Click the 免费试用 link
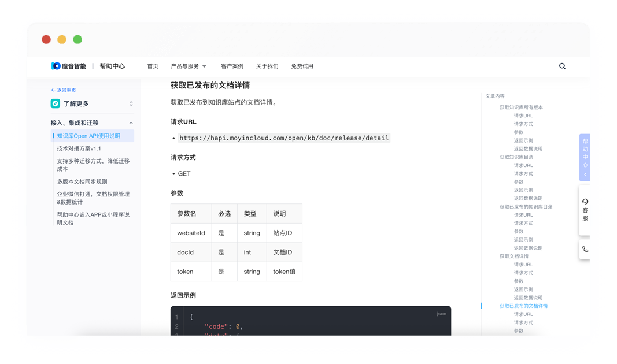The height and width of the screenshot is (364, 617). coord(302,66)
